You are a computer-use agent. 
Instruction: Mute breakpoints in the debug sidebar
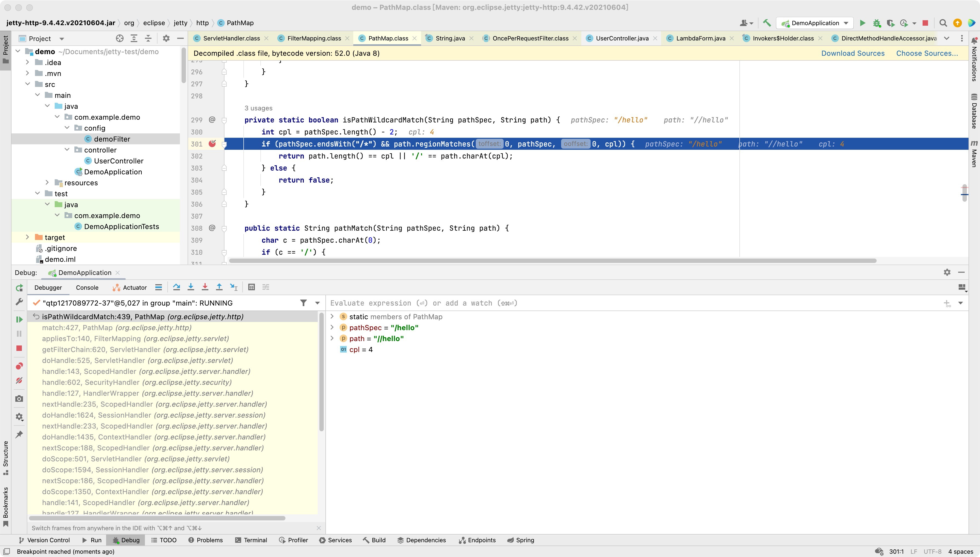pos(19,381)
